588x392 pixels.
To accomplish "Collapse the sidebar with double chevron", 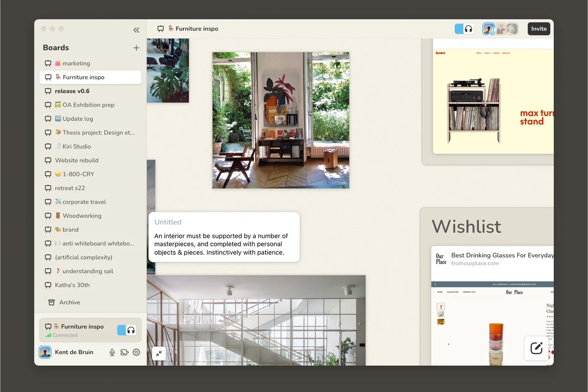I will 136,30.
